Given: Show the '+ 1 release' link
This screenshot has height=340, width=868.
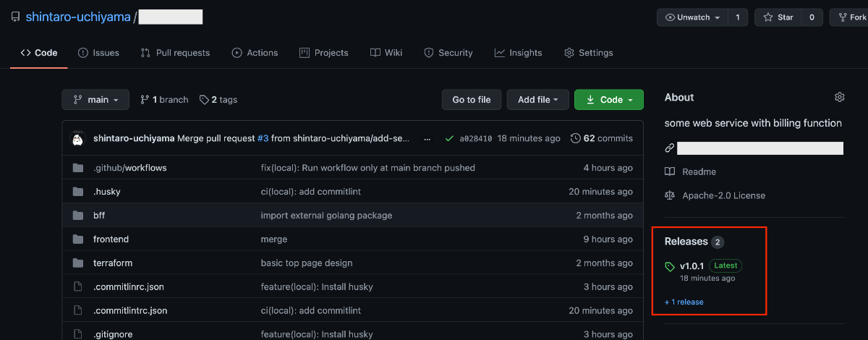Looking at the screenshot, I should click(684, 302).
